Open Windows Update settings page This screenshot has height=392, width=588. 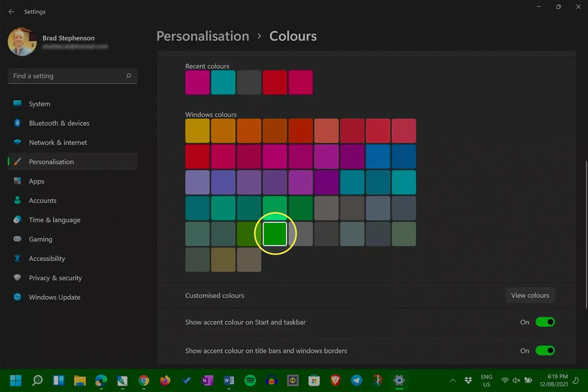[55, 297]
